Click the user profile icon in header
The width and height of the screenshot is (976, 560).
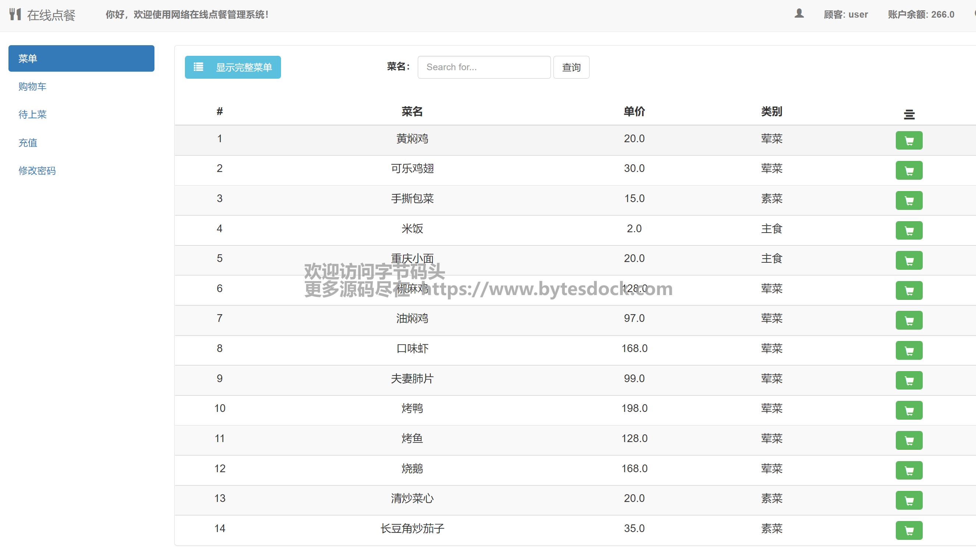[799, 14]
